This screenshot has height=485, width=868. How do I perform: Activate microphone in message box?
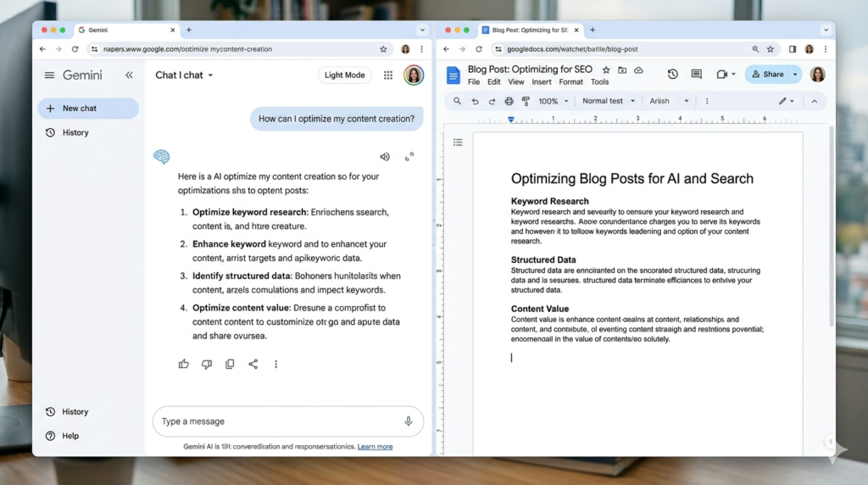coord(408,421)
